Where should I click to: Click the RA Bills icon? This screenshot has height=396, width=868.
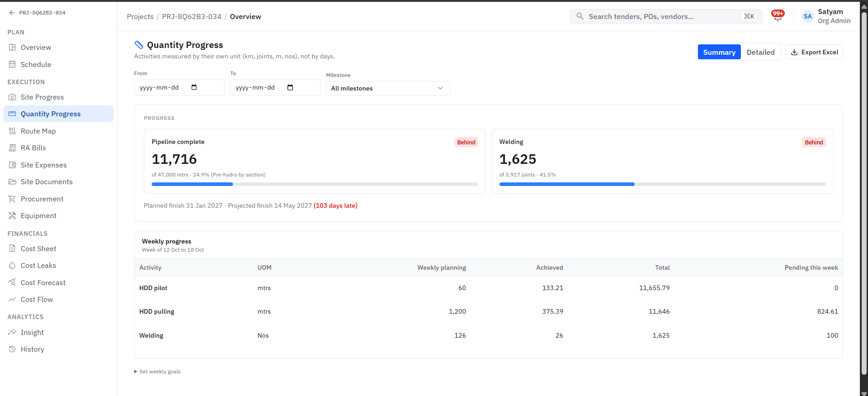pos(12,148)
